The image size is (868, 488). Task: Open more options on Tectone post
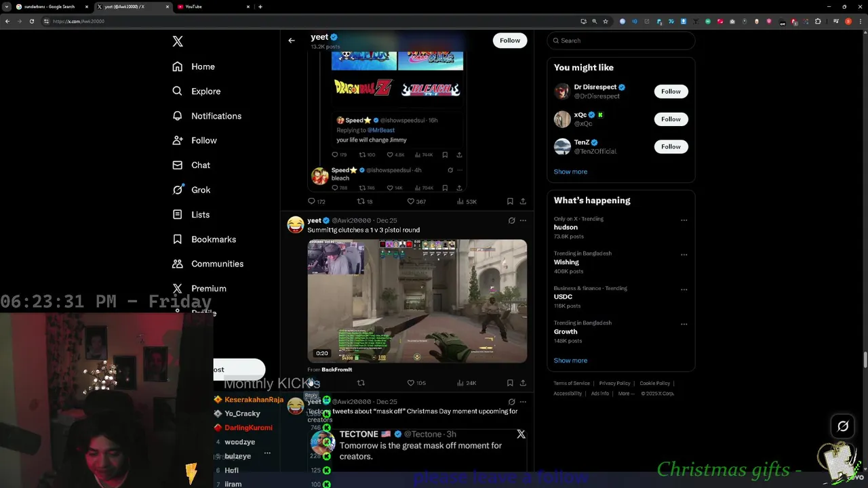coord(523,402)
